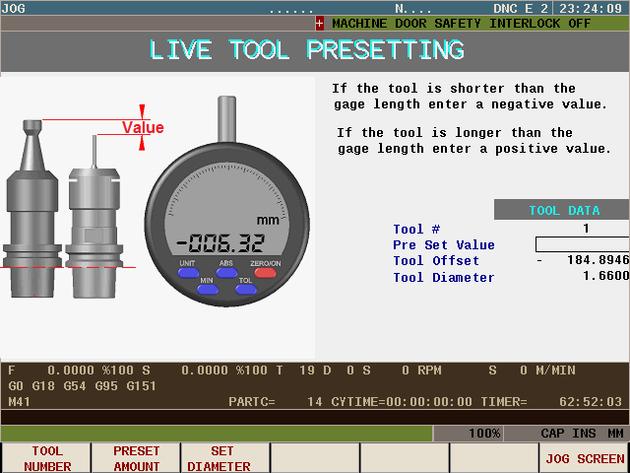This screenshot has width=630, height=473.
Task: Click the M41 status code
Action: pos(19,401)
